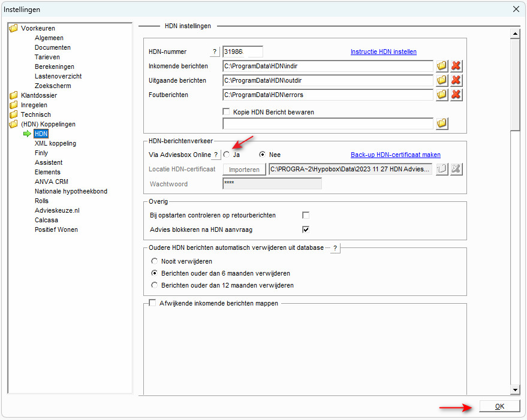Open folder browser for HDN Bericht copy location
527x420 pixels.
[x=442, y=123]
